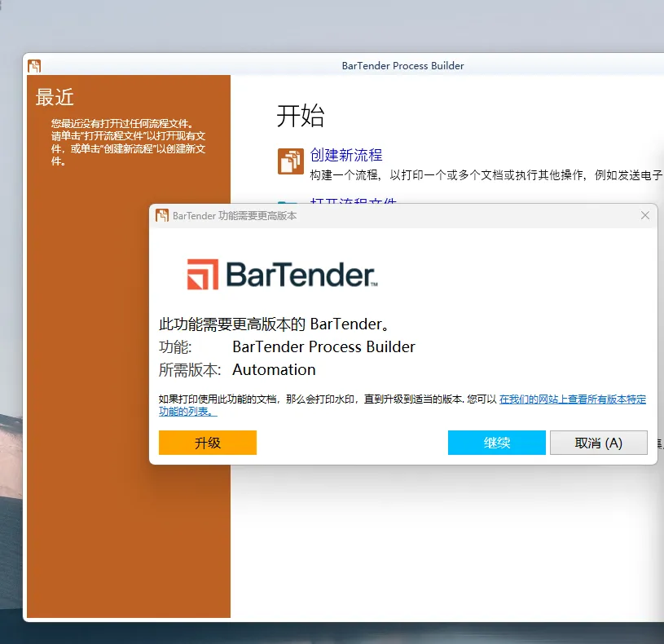Click the BarTender logo in the dialog
This screenshot has width=664, height=644.
click(x=283, y=275)
